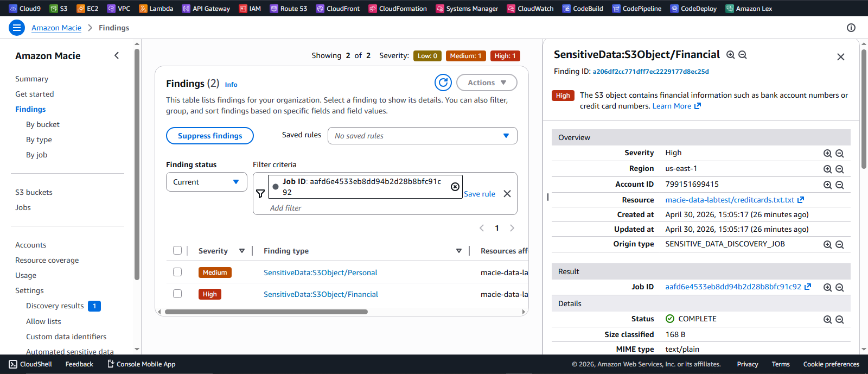Toggle the hamburger navigation menu
Image resolution: width=868 pixels, height=374 pixels.
click(17, 28)
